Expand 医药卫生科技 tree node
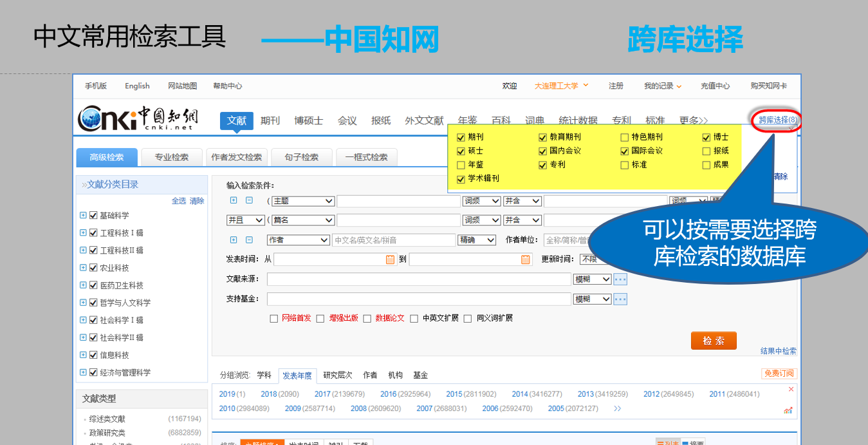The width and height of the screenshot is (868, 445). pos(83,285)
